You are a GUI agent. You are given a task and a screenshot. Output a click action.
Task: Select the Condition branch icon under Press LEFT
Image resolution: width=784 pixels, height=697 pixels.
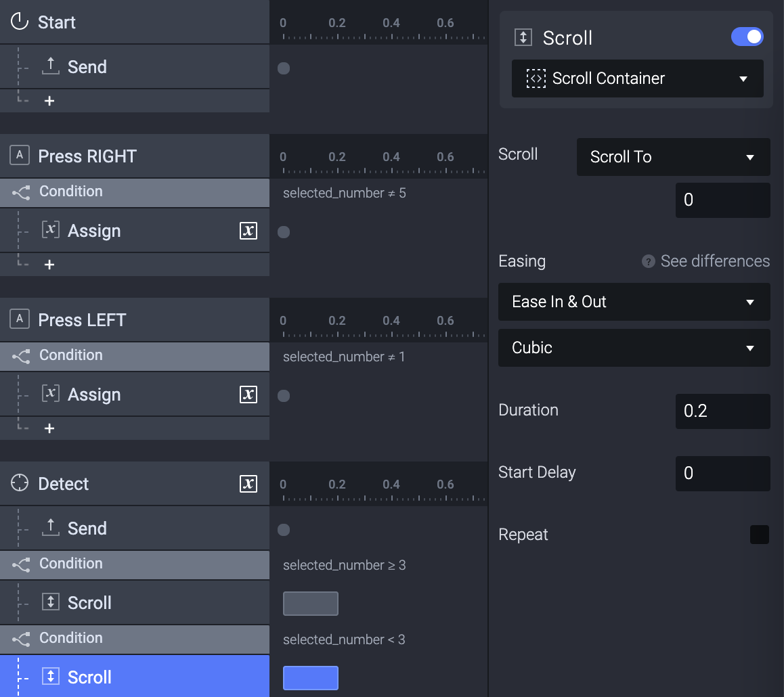21,356
